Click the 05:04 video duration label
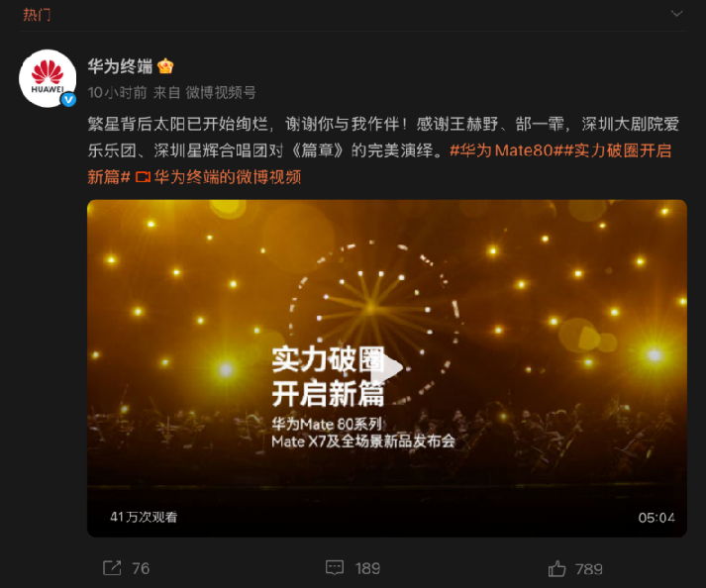 click(656, 518)
